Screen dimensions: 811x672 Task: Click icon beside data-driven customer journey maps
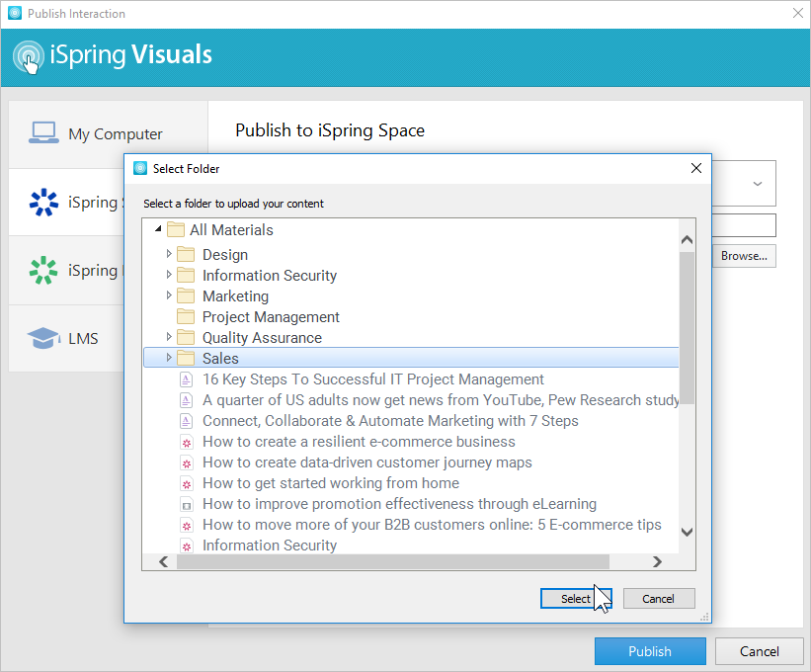click(186, 462)
